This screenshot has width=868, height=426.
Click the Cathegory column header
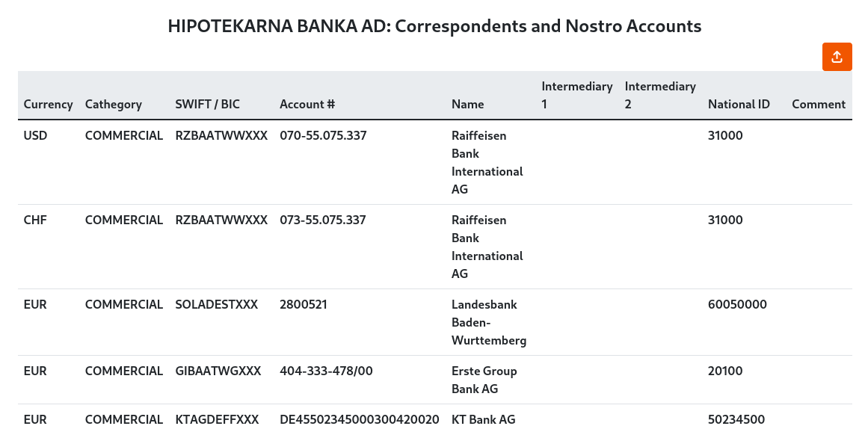point(113,104)
